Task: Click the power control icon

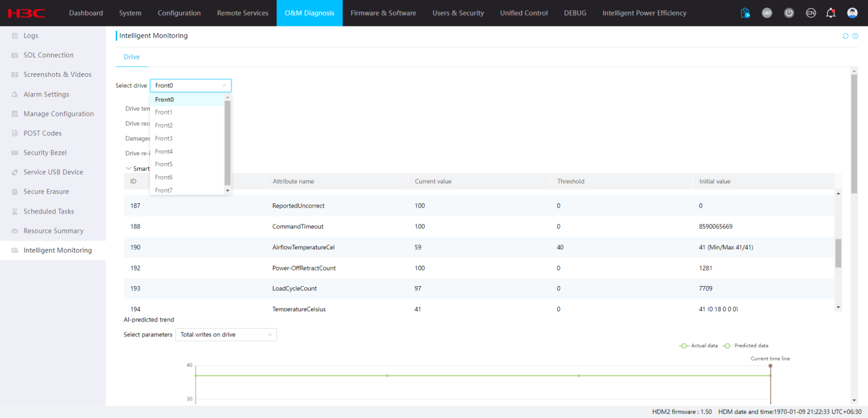Action: click(789, 13)
